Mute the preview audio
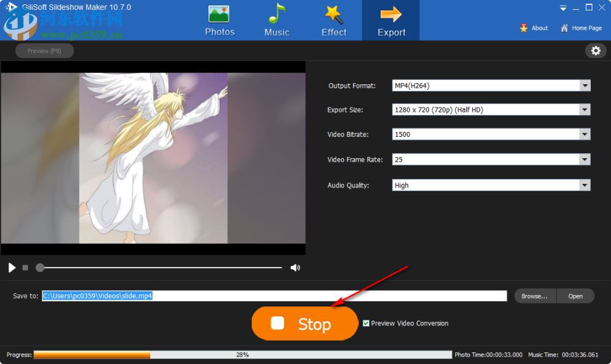Screen dimensions: 611x364 coord(296,268)
